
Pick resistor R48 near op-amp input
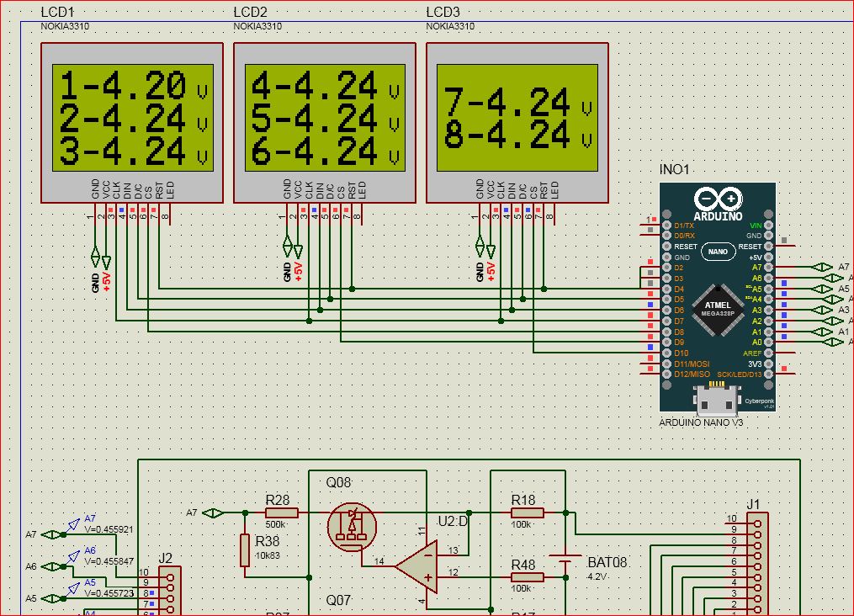(x=528, y=577)
